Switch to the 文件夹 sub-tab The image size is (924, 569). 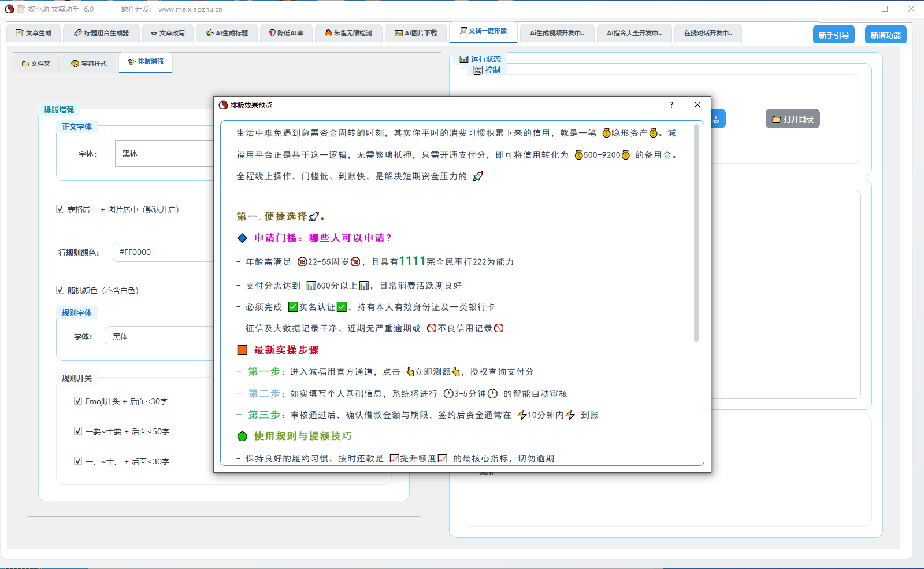[x=36, y=64]
